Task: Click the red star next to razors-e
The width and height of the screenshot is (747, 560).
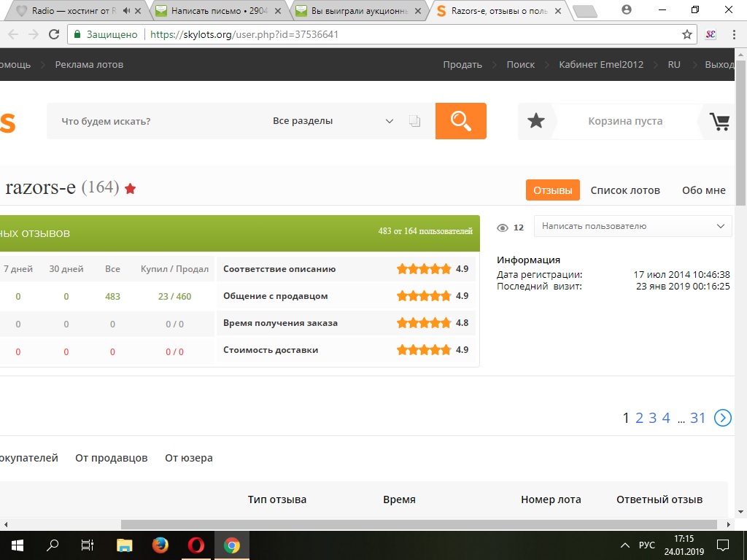Action: coord(130,189)
